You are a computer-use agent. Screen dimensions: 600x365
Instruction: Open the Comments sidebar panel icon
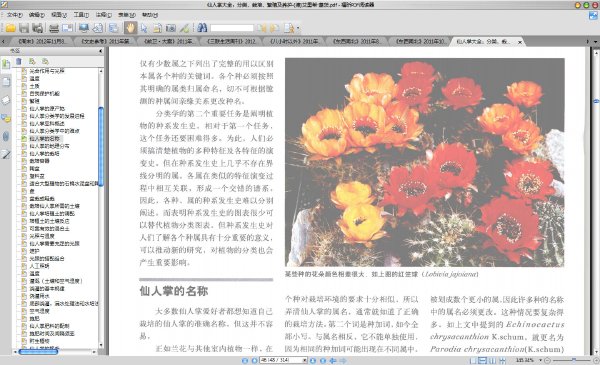click(x=6, y=119)
